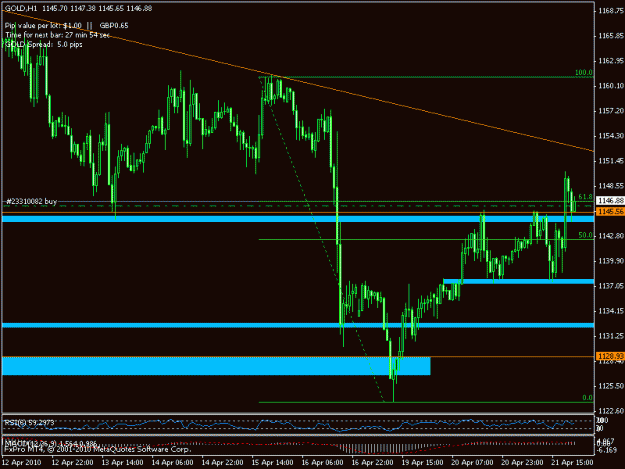
Task: Click the '19 Apr 15:00' time label
Action: tap(422, 463)
